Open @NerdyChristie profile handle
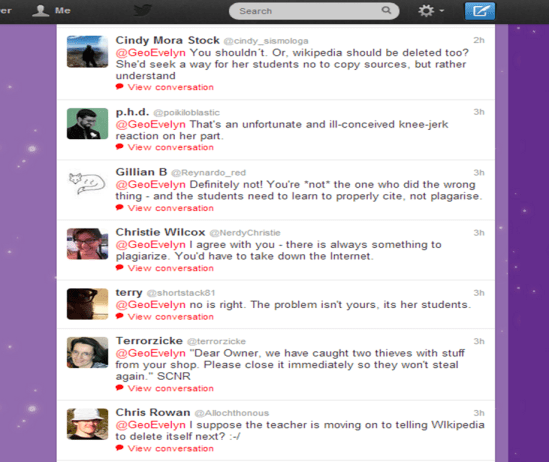The width and height of the screenshot is (549, 462). point(245,233)
